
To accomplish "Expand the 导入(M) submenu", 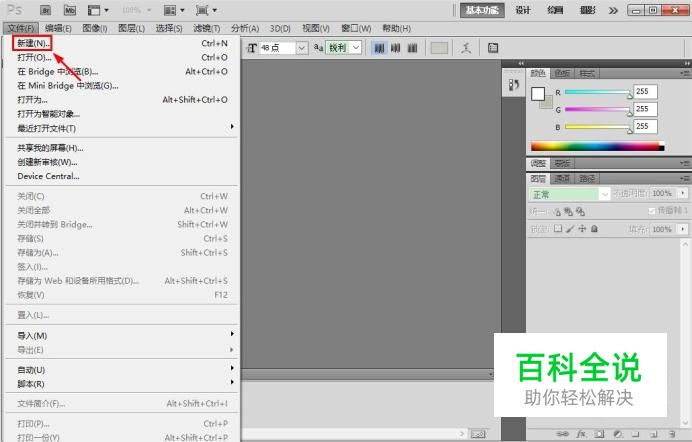I will 122,335.
